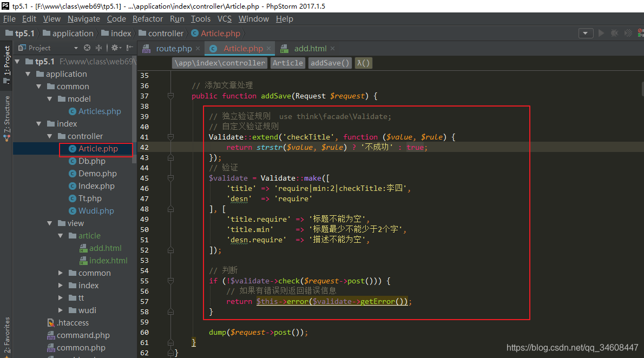This screenshot has width=644, height=358.
Task: Select common.php in the project tree
Action: click(x=76, y=348)
